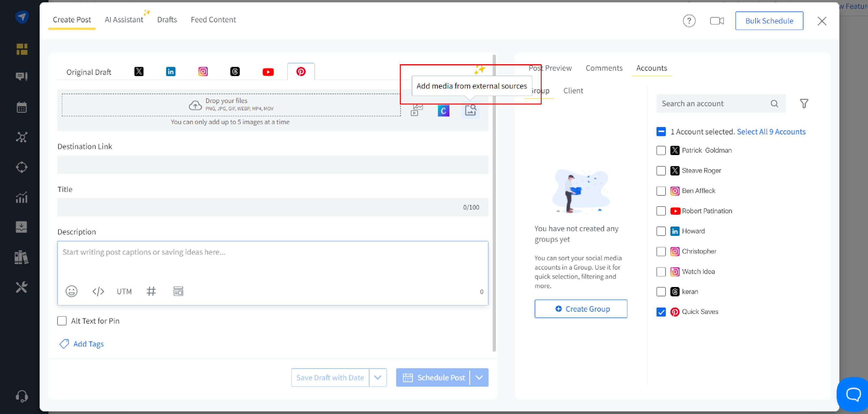The image size is (868, 414).
Task: Enable Alt Text for Pin checkbox
Action: [x=62, y=321]
